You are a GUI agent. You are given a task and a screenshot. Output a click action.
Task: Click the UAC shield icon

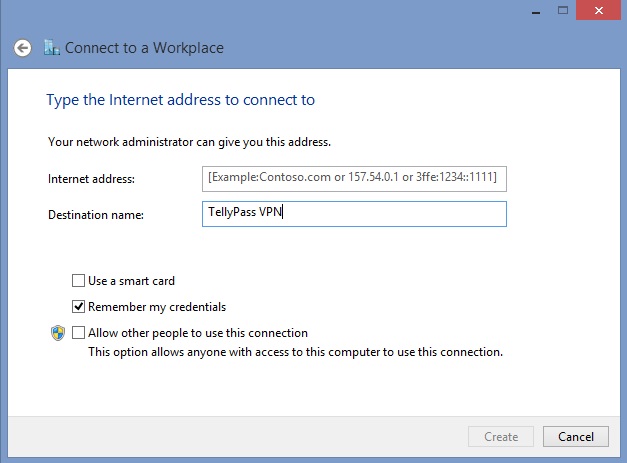point(57,333)
